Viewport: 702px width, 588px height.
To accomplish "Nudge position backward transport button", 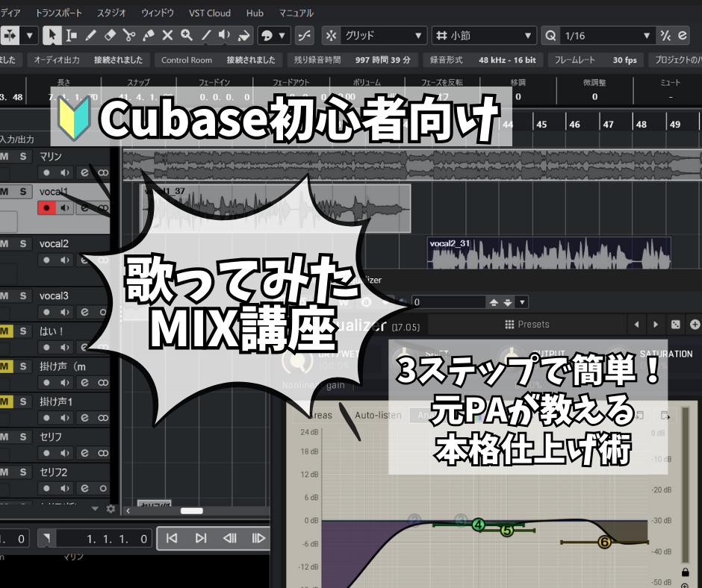I will 230,538.
